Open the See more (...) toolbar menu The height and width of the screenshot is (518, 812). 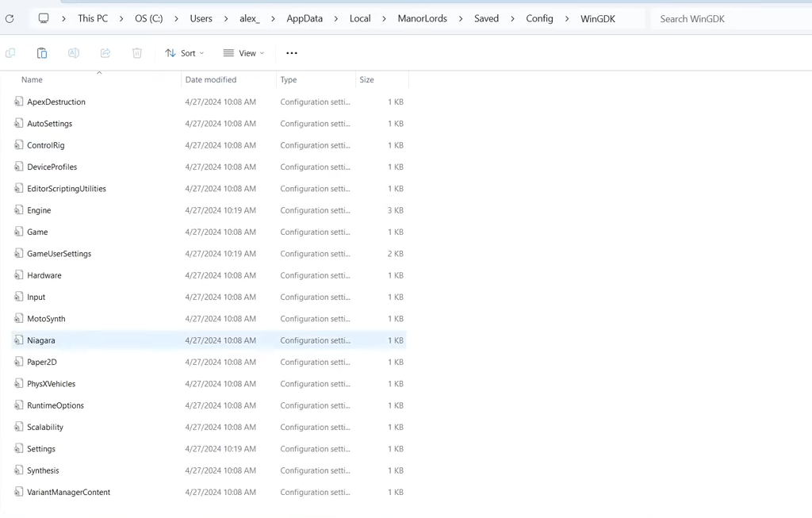pos(291,52)
